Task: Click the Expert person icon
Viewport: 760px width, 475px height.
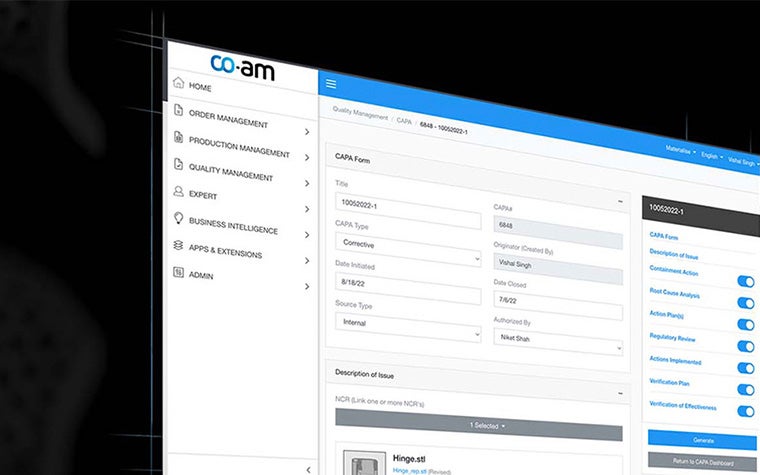Action: pyautogui.click(x=179, y=191)
